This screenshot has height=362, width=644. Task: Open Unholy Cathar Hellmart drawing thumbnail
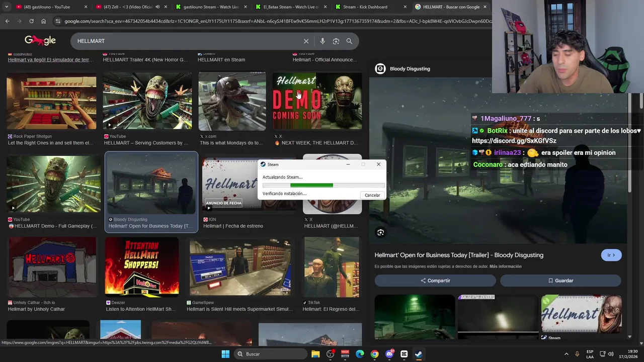pyautogui.click(x=52, y=266)
